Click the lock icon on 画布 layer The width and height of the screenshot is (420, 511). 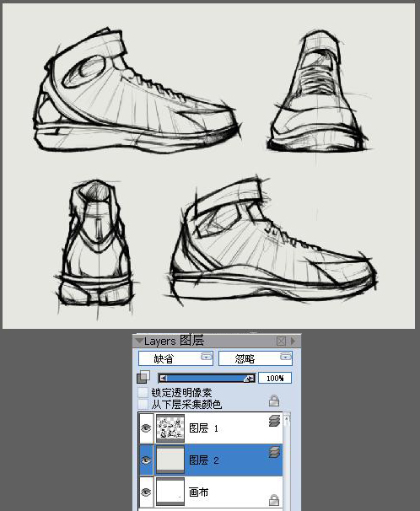274,499
